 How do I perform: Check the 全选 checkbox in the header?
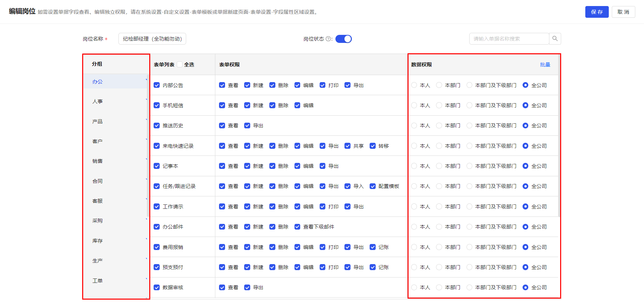[180, 64]
